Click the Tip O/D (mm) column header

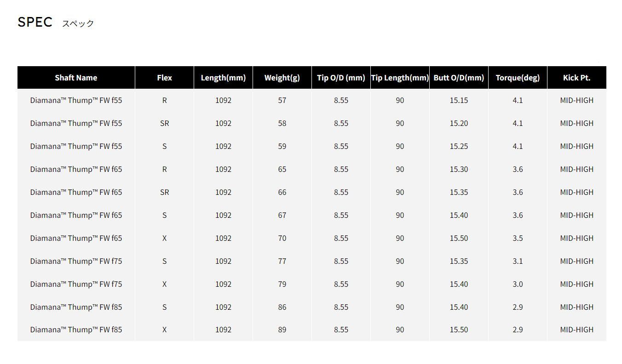pyautogui.click(x=341, y=78)
